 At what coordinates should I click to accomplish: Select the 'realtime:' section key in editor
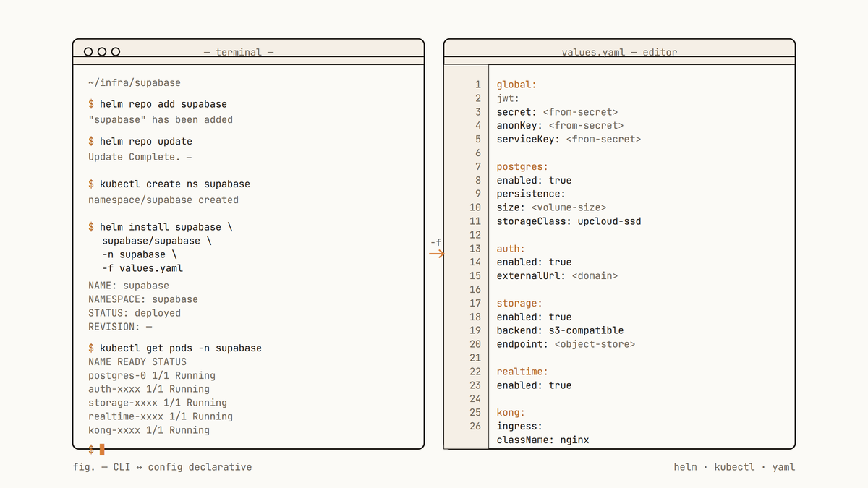[x=522, y=372]
